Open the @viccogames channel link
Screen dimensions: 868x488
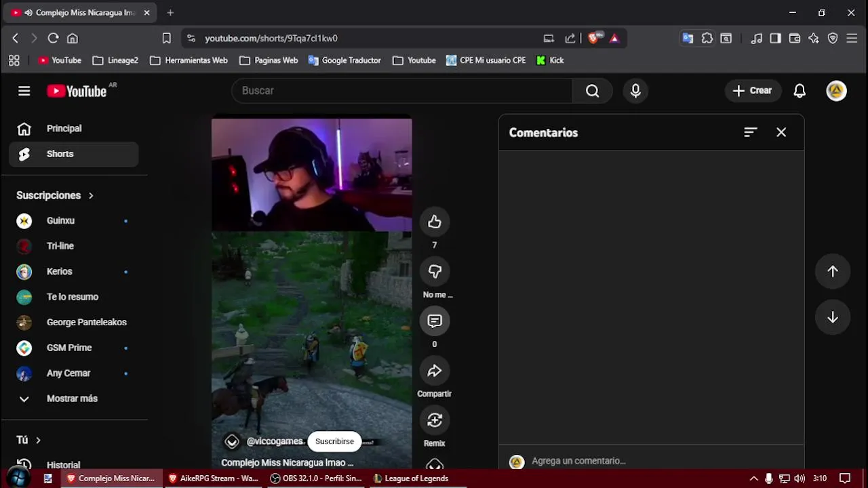275,441
